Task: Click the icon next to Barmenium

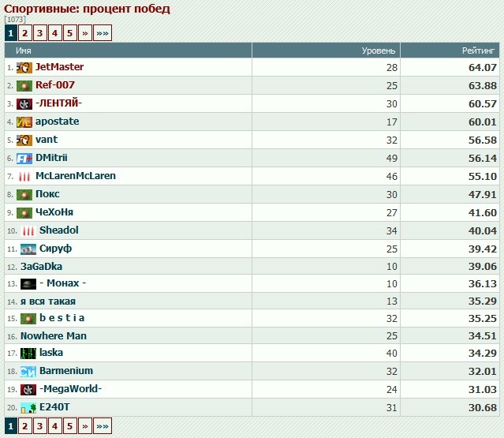Action: 28,371
